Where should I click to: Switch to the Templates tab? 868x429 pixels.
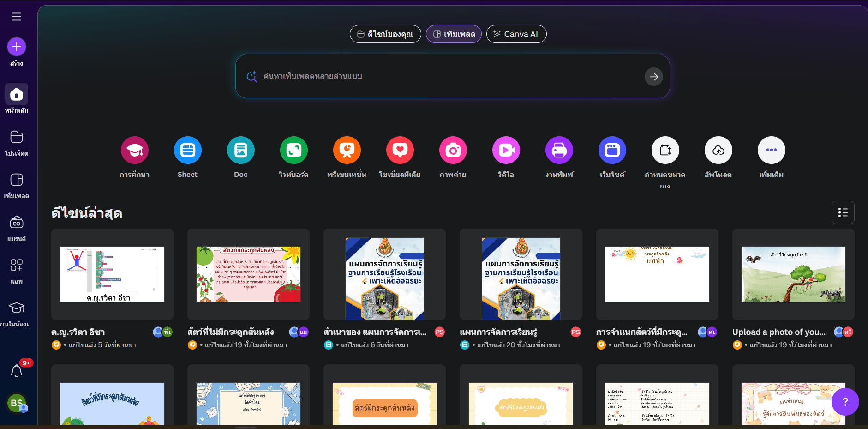[x=454, y=34]
